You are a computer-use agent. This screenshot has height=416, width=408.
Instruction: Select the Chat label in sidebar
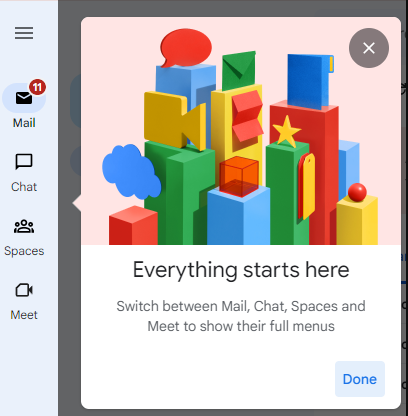pyautogui.click(x=24, y=187)
